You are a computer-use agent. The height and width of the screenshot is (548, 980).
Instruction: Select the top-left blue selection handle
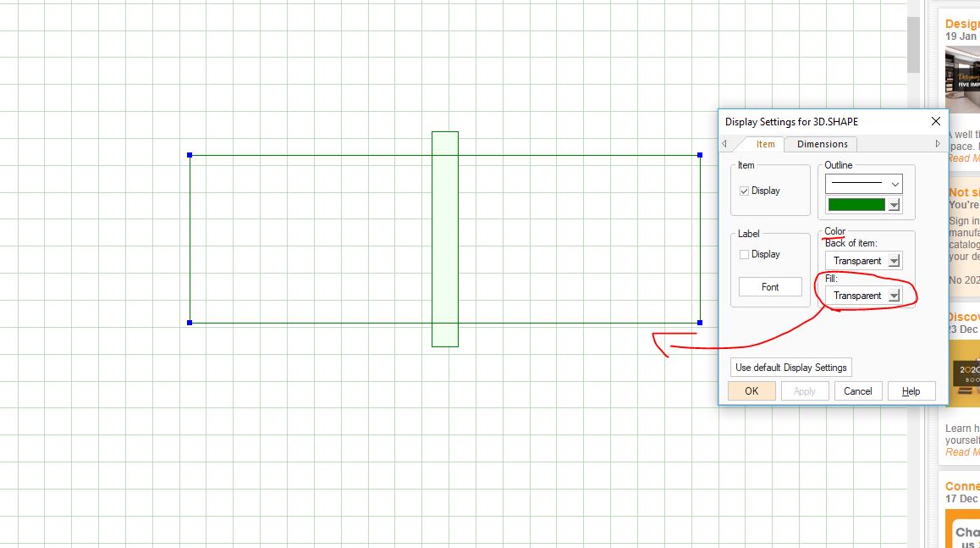(190, 155)
